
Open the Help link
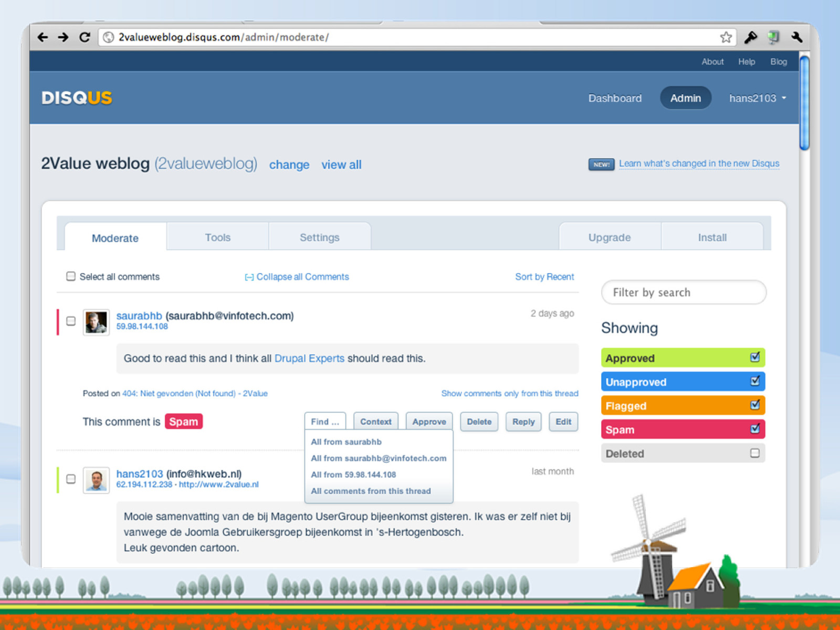(x=747, y=61)
